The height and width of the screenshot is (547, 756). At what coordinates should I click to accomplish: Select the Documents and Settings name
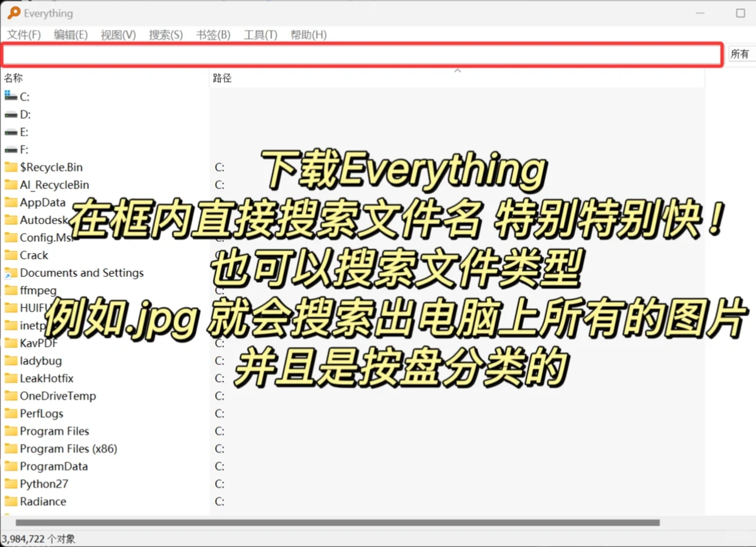pos(81,273)
